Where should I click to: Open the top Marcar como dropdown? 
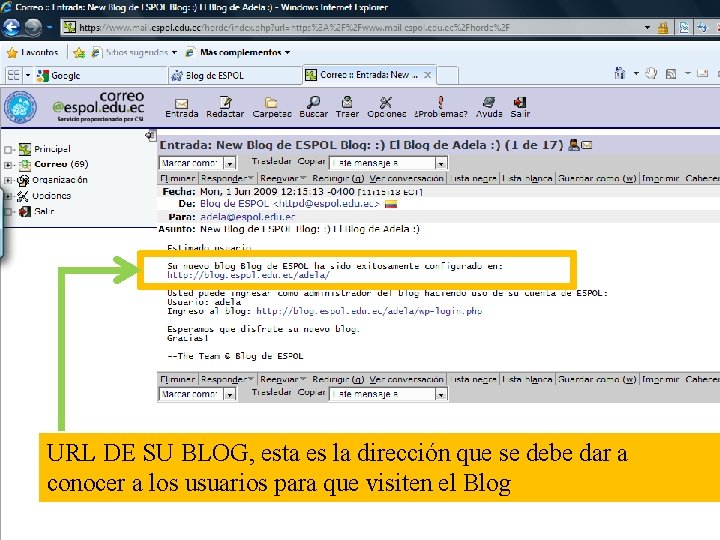point(197,163)
